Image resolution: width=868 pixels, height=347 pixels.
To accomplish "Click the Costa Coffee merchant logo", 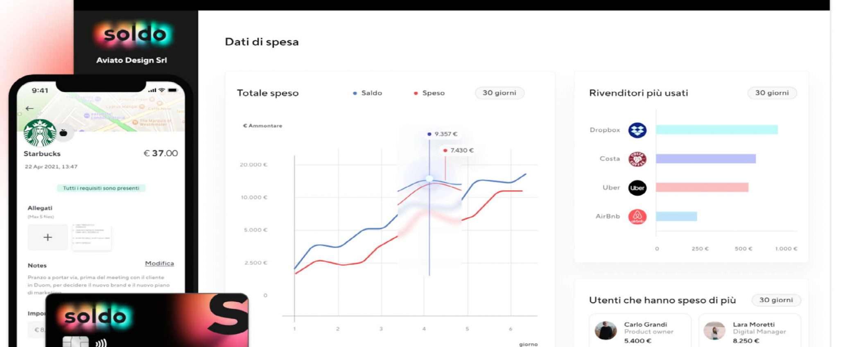I will click(x=637, y=159).
